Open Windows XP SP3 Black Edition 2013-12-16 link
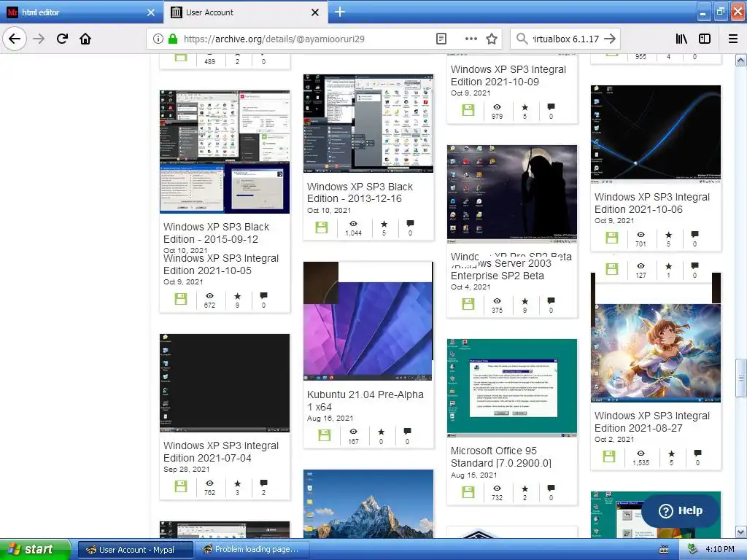The height and width of the screenshot is (560, 747). (x=360, y=192)
